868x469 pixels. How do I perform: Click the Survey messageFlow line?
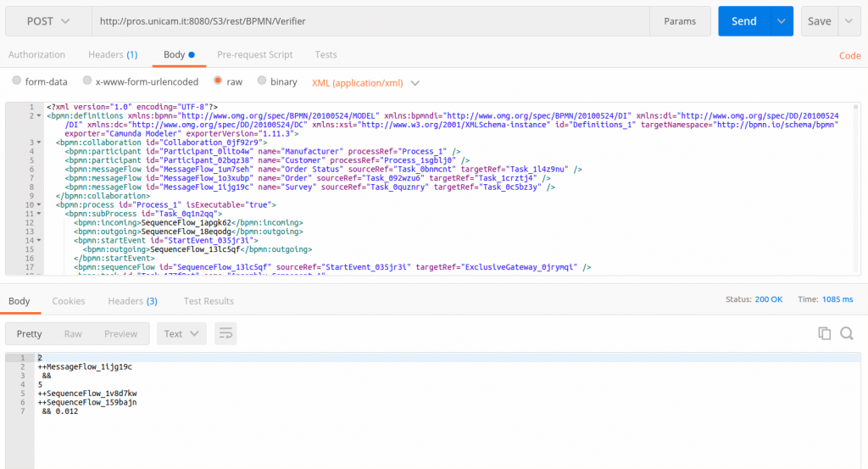309,187
